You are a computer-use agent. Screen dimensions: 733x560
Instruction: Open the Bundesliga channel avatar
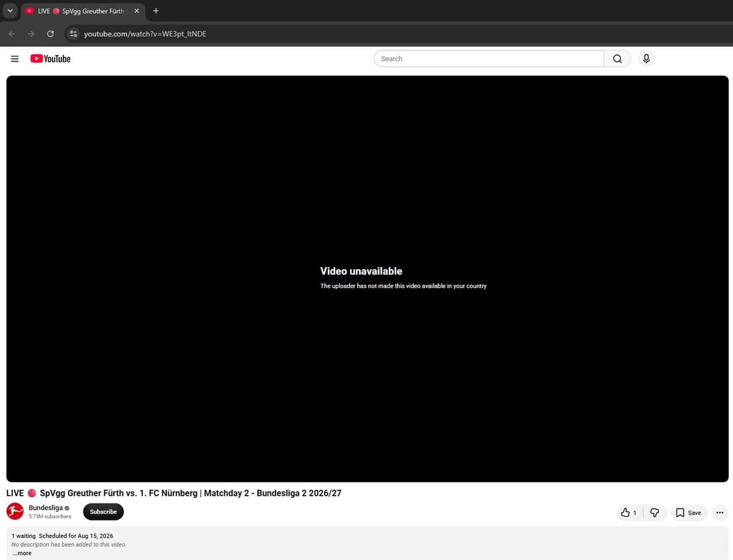pyautogui.click(x=15, y=511)
